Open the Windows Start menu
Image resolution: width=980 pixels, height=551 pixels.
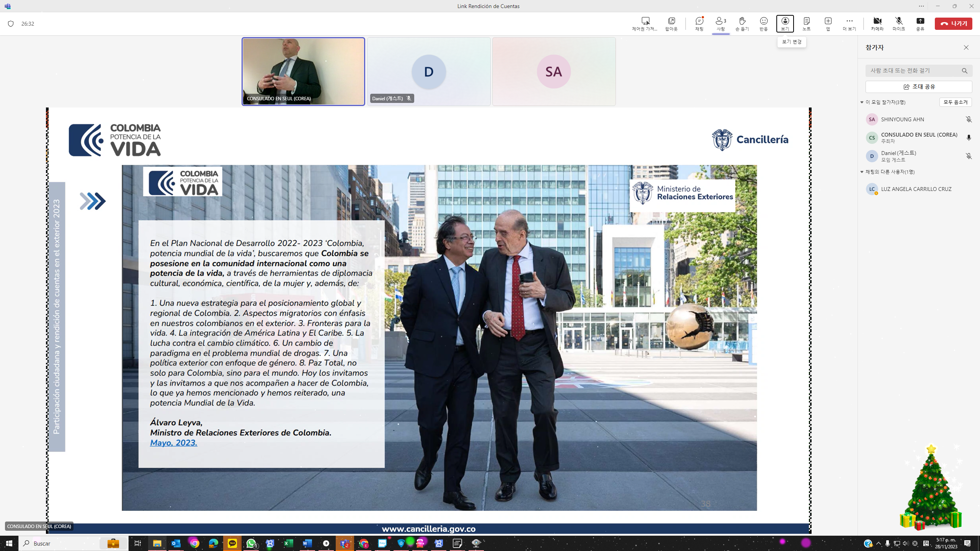point(9,543)
